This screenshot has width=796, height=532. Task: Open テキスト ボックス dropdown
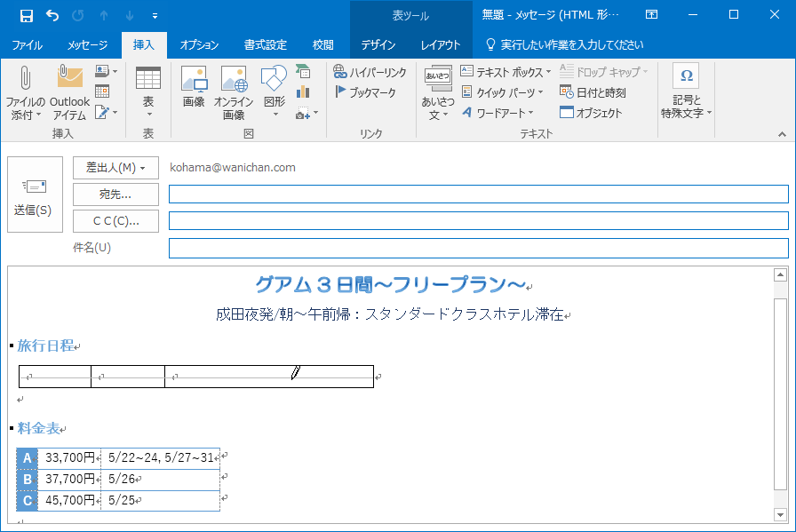pyautogui.click(x=505, y=72)
